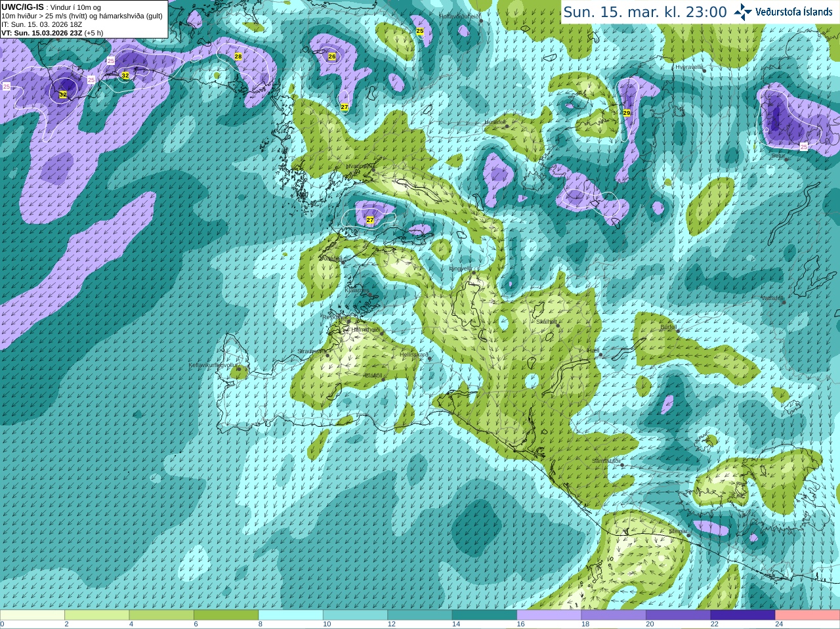Click the Skálholt station label
This screenshot has width=840, height=629.
[x=547, y=322]
